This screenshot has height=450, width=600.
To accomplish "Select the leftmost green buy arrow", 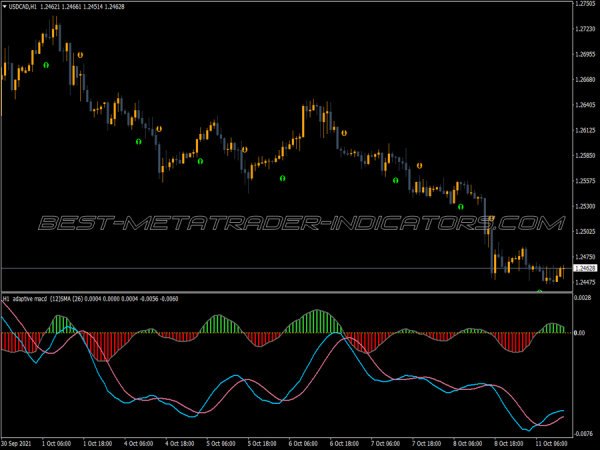I will point(46,65).
